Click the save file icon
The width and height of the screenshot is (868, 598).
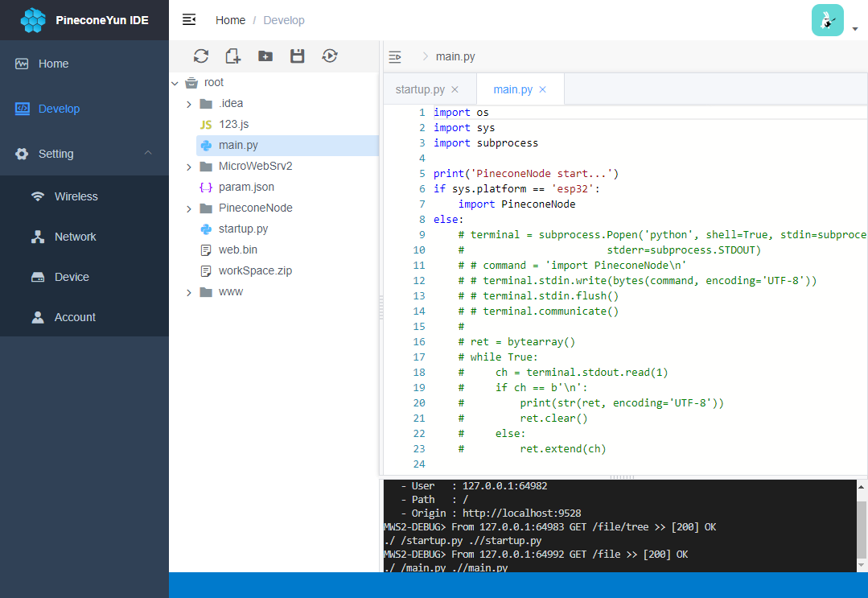(298, 56)
